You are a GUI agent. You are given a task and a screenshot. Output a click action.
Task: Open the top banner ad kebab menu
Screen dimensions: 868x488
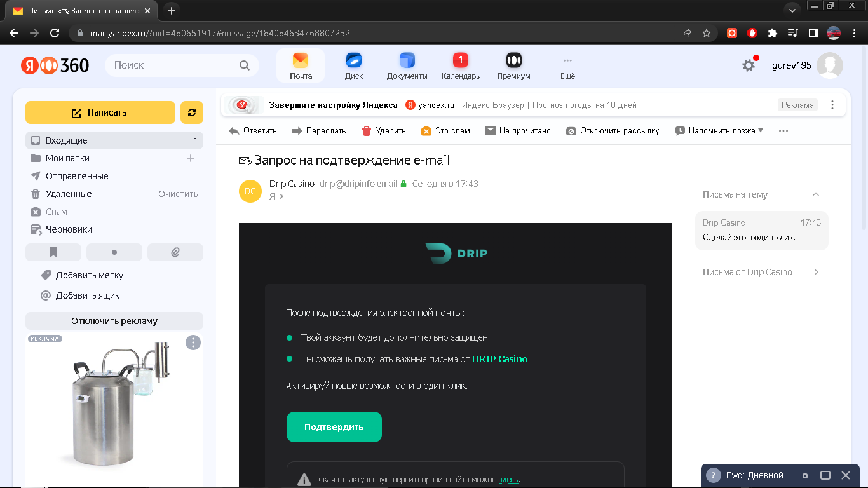pos(832,105)
